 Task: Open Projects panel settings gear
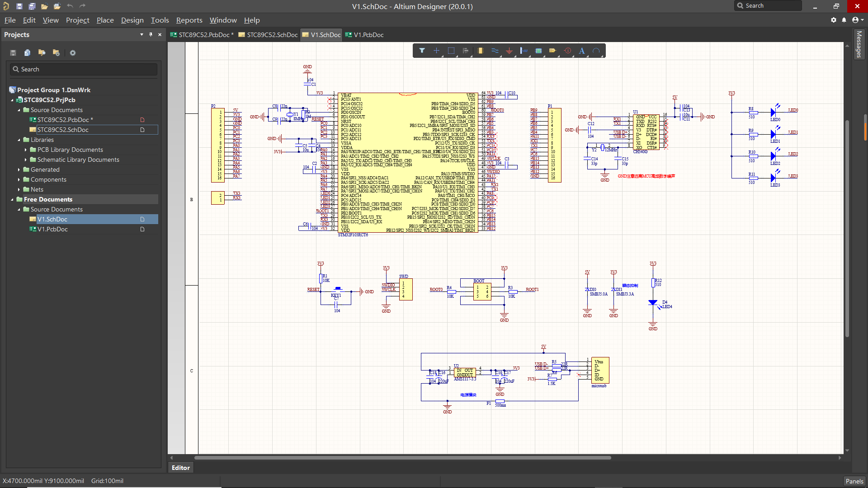coord(72,53)
